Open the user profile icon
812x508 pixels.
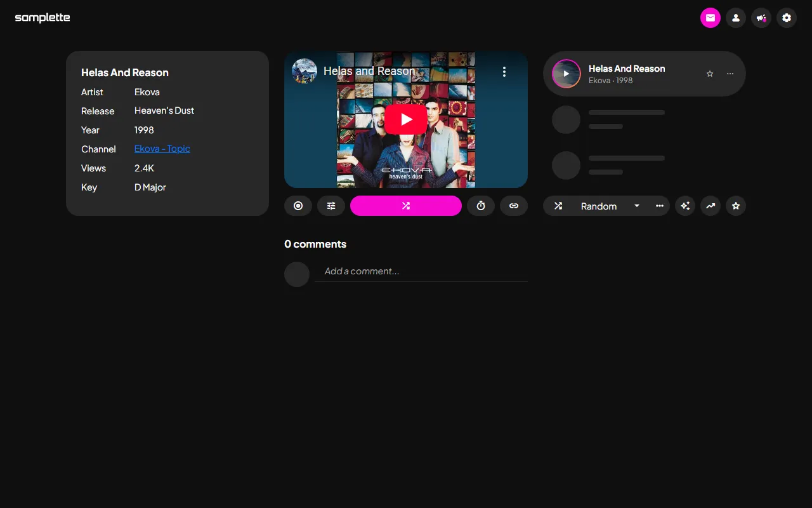pyautogui.click(x=735, y=18)
